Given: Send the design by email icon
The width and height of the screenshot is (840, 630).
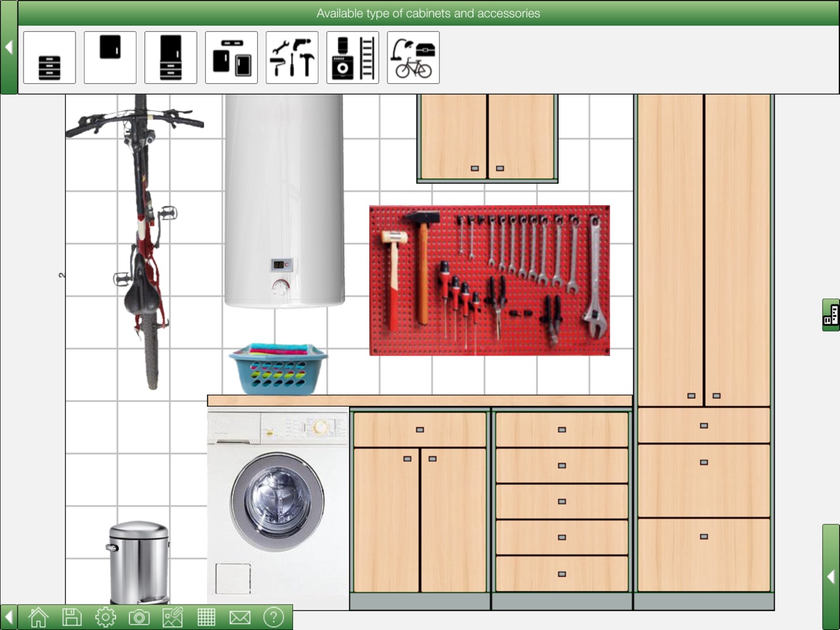Looking at the screenshot, I should 240,617.
